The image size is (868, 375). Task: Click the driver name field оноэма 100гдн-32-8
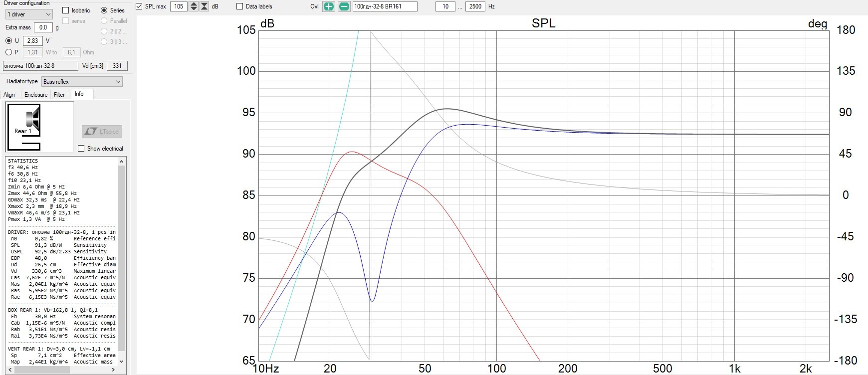pyautogui.click(x=40, y=66)
